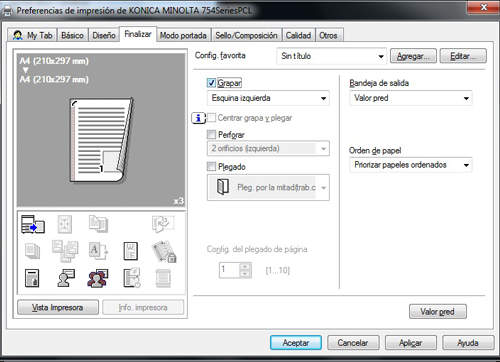Enable the Perforar checkbox
500x362 pixels.
(211, 134)
